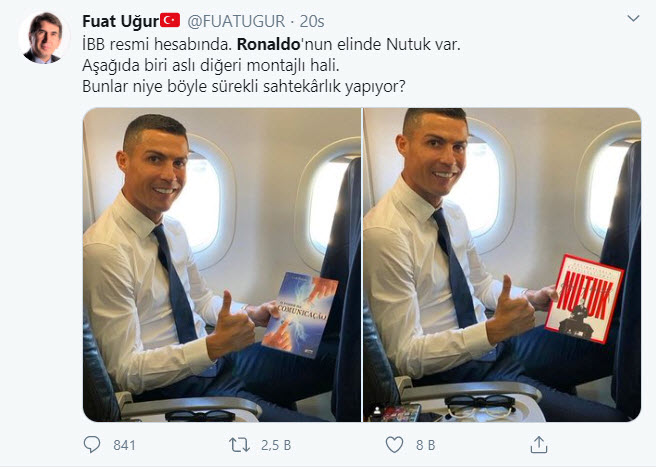
Task: Open the left original photo
Action: click(x=222, y=265)
